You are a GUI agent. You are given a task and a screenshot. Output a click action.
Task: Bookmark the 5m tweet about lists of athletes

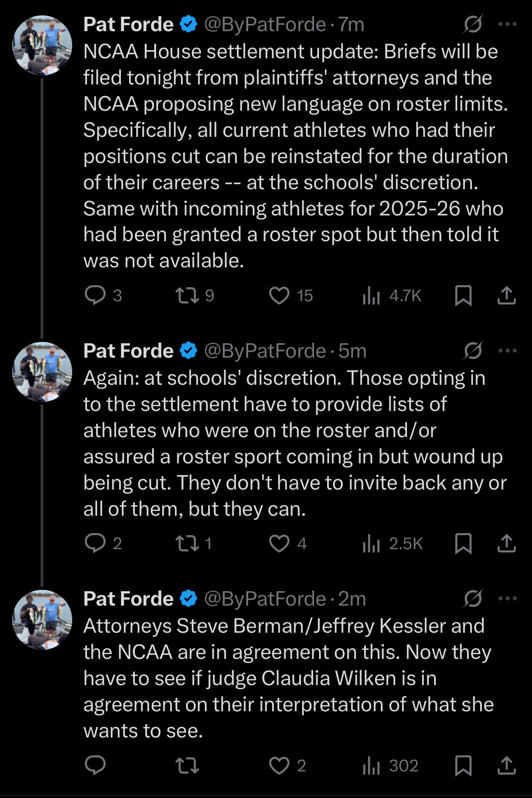pos(463,543)
